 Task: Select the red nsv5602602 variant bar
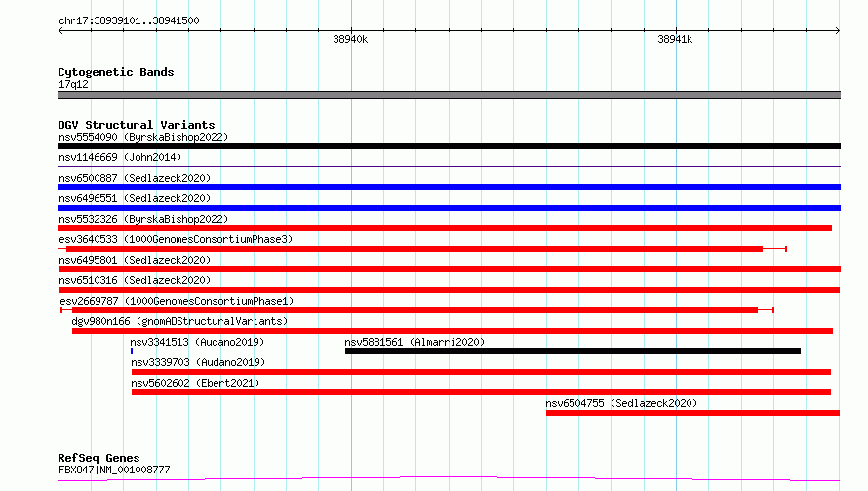coord(481,392)
